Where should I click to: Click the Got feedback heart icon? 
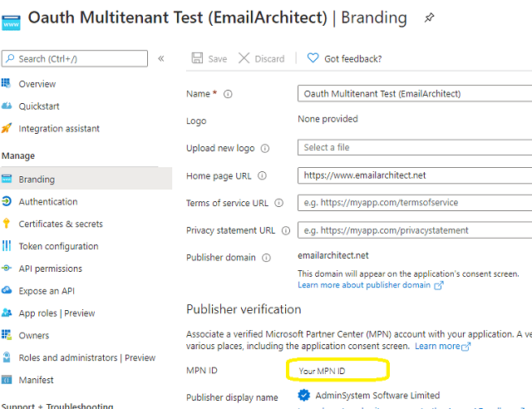[313, 58]
